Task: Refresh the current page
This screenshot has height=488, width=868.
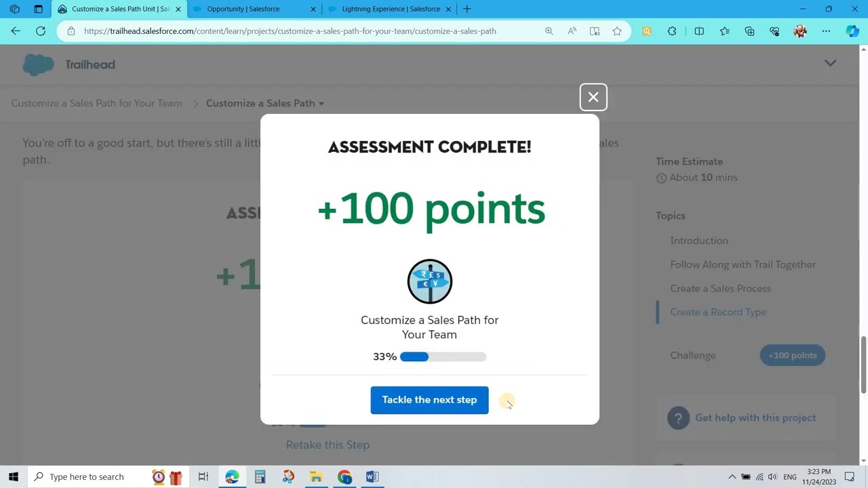Action: pyautogui.click(x=41, y=31)
